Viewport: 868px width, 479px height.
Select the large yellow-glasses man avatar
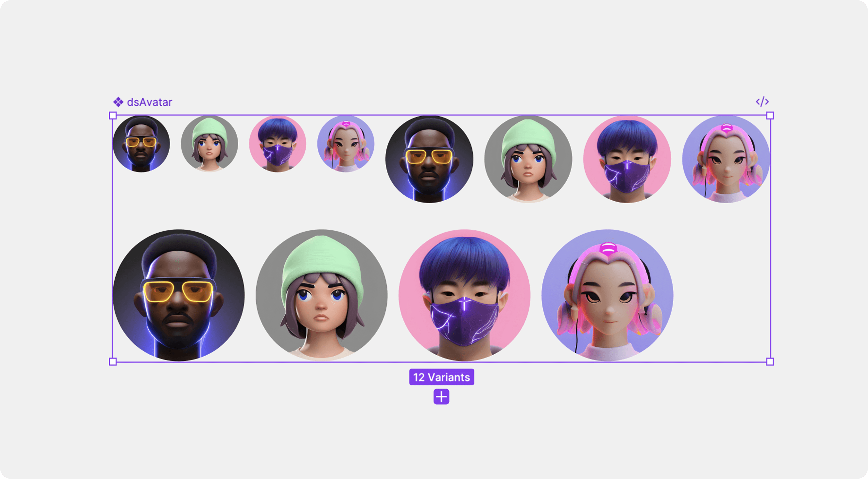(x=179, y=295)
